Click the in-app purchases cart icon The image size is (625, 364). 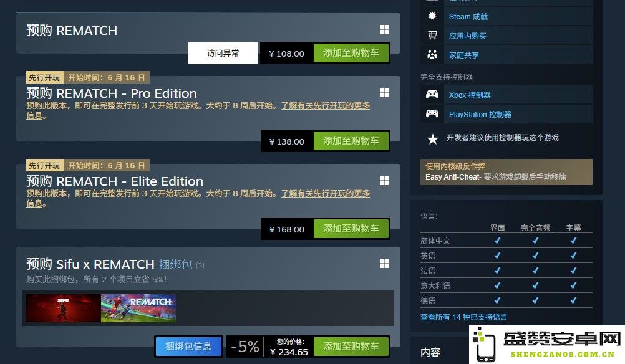(432, 35)
